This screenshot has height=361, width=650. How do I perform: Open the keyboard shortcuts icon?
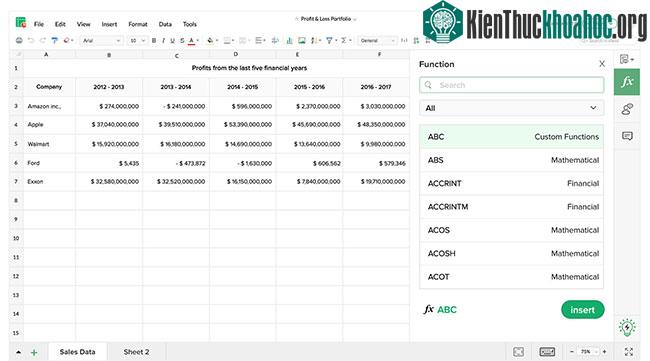coord(547,352)
